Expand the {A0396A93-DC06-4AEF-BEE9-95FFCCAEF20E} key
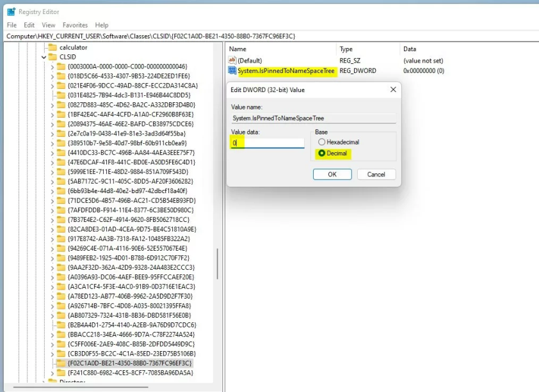The image size is (539, 392). click(x=52, y=277)
